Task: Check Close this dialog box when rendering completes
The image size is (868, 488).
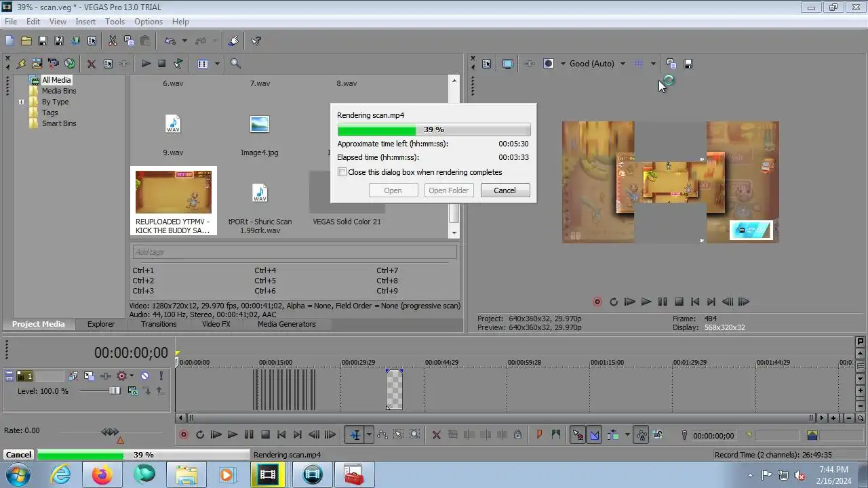Action: (x=342, y=172)
